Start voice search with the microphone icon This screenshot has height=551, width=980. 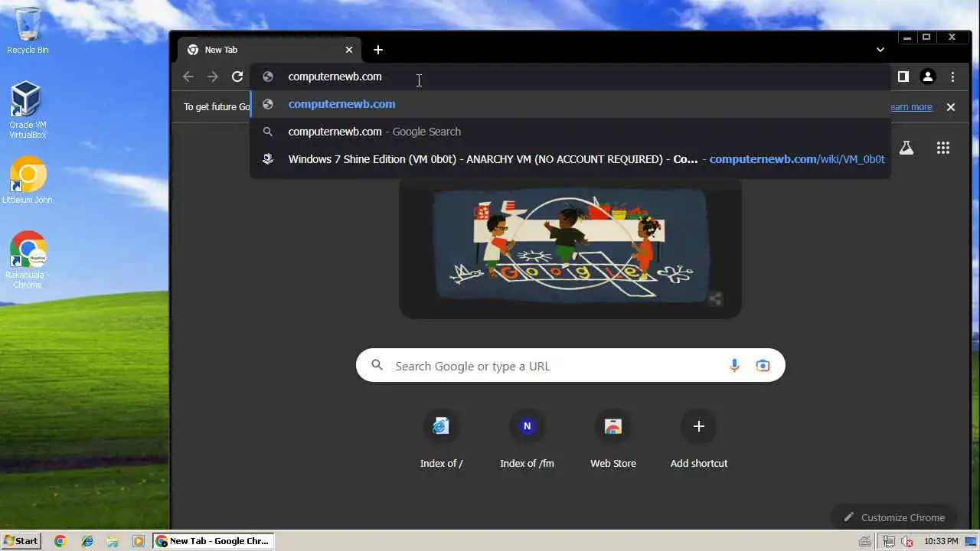[734, 366]
